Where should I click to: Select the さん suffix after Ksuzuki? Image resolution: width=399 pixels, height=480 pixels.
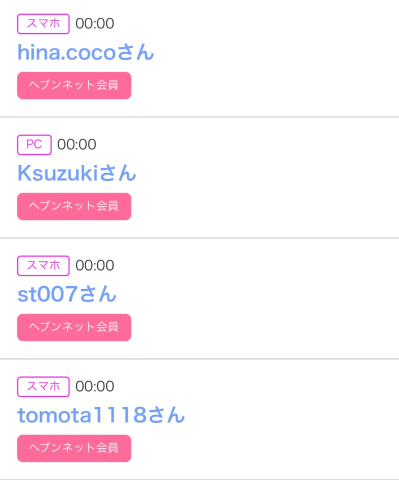(118, 173)
